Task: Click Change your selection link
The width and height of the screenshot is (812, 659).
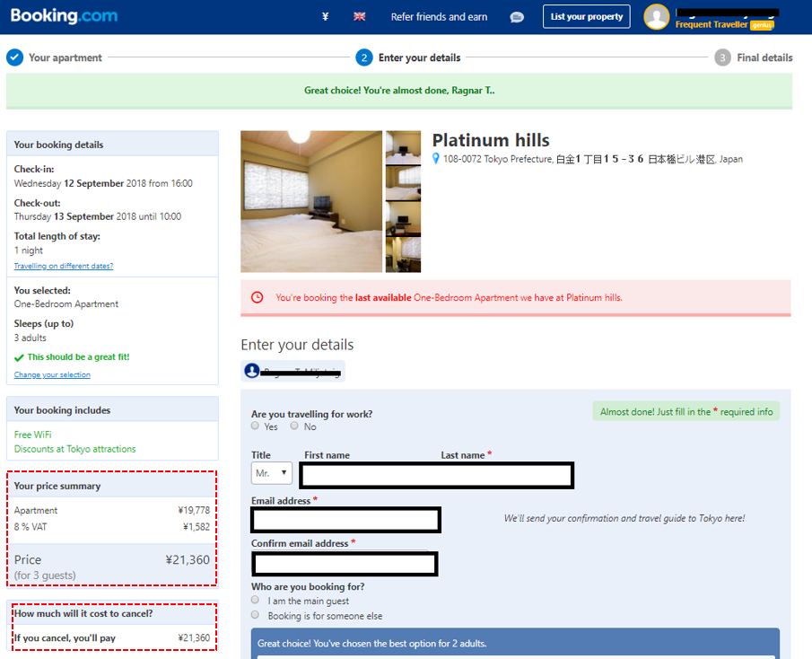Action: (52, 374)
